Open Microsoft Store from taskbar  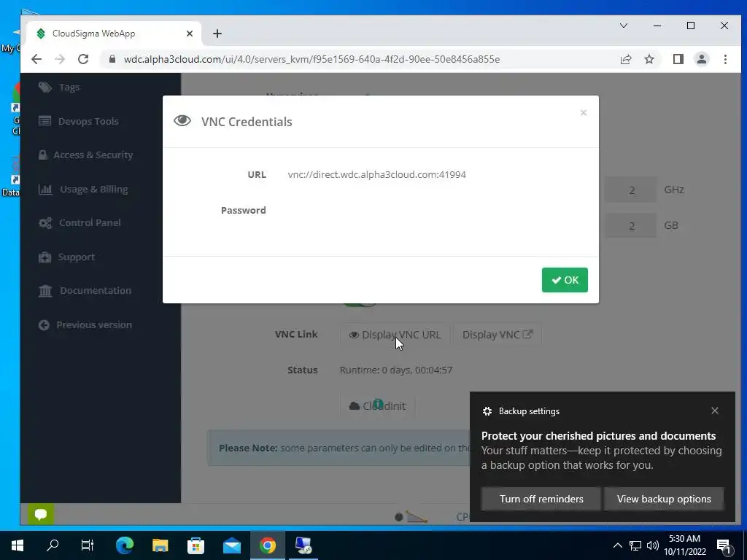196,545
